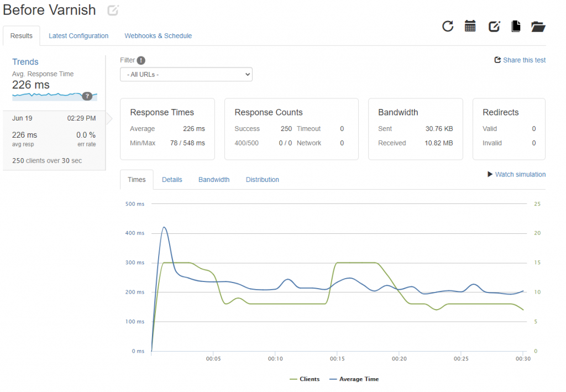This screenshot has height=392, width=566.
Task: Click the Network label in Response Counts
Action: coord(309,143)
